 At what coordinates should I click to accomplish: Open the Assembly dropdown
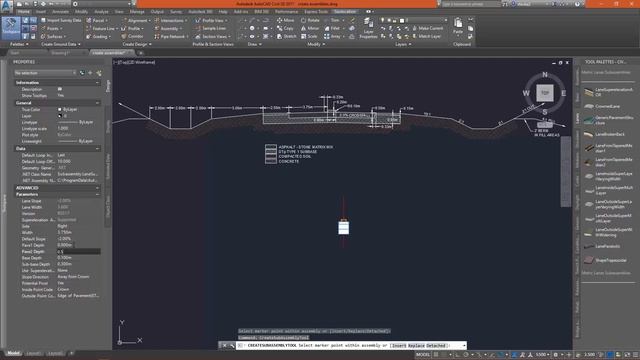[x=168, y=29]
